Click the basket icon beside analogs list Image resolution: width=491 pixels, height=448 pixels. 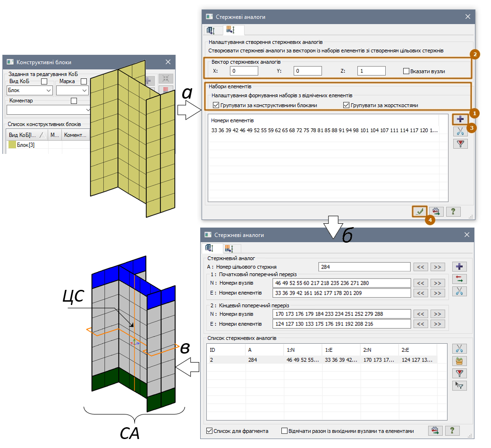pyautogui.click(x=459, y=361)
